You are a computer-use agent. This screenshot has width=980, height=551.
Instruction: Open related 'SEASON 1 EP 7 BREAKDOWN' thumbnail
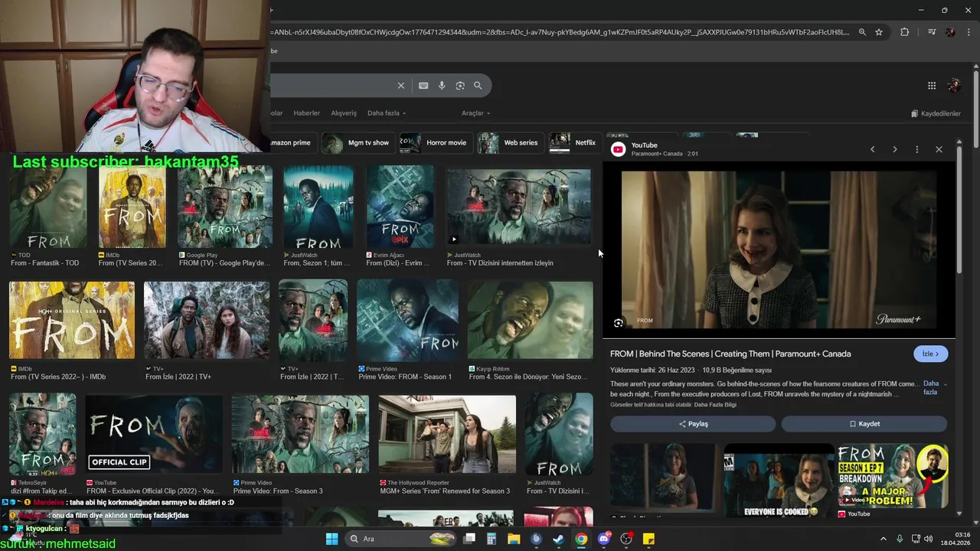click(x=893, y=476)
